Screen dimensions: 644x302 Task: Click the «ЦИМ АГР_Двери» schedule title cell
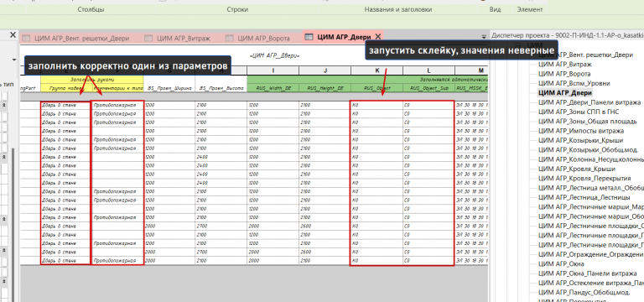click(x=275, y=55)
